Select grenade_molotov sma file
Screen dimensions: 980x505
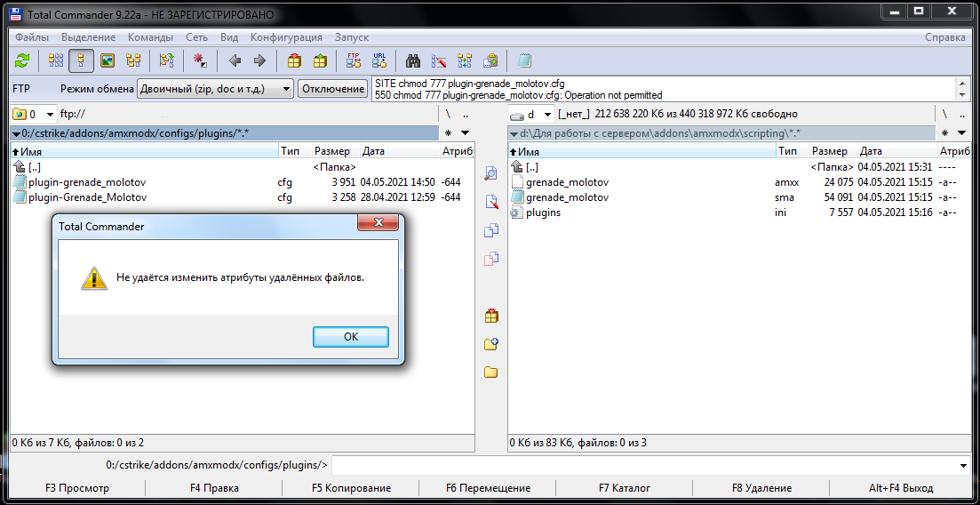pos(738,197)
